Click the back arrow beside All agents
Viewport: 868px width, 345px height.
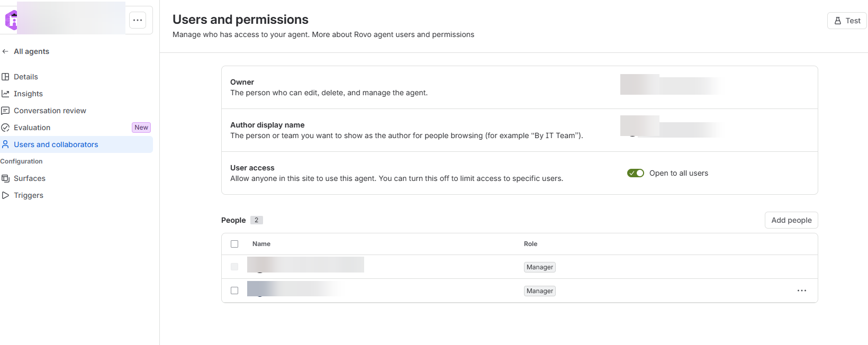[x=5, y=51]
